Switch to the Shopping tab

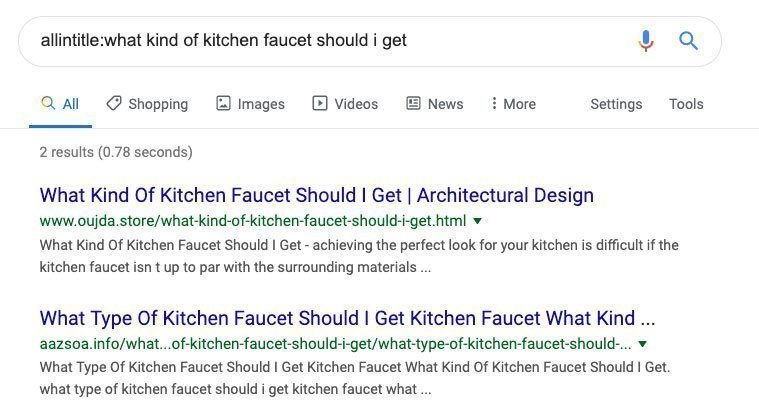click(147, 104)
